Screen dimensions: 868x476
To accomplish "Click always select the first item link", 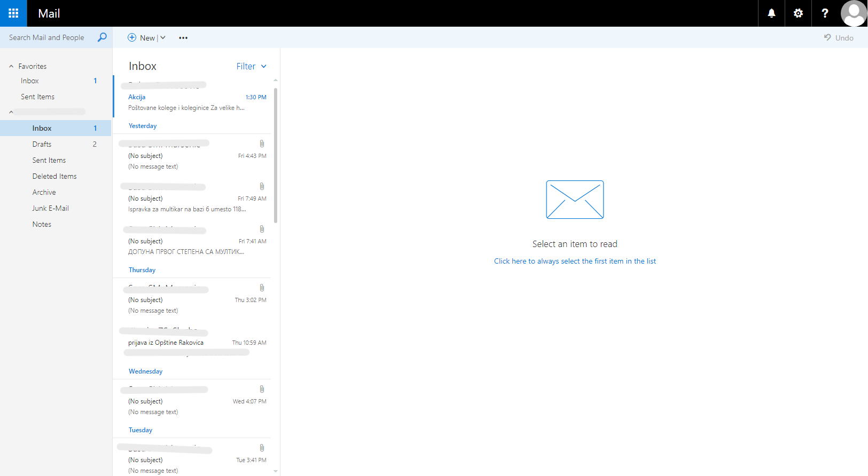I will 575,261.
